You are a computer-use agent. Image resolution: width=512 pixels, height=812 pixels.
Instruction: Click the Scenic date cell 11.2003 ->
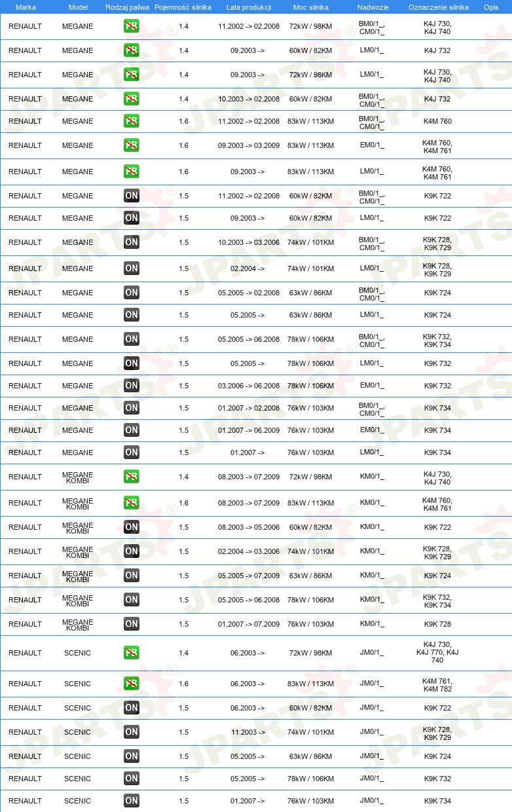pyautogui.click(x=247, y=733)
